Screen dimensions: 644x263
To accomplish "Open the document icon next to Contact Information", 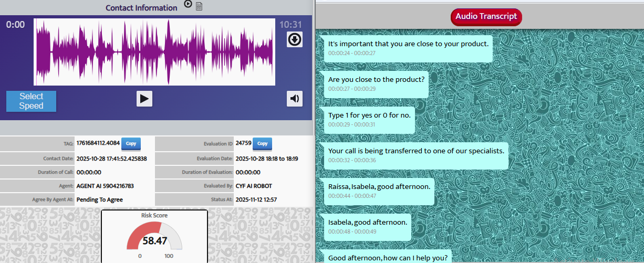I will click(x=199, y=6).
